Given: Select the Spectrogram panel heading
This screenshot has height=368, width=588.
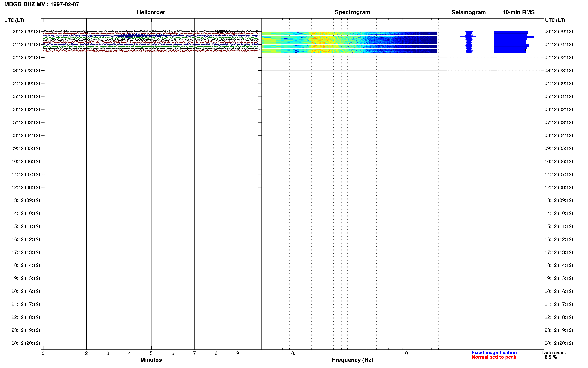Looking at the screenshot, I should coord(352,12).
